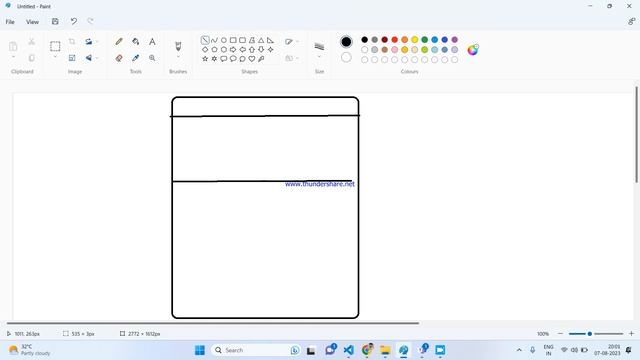Image resolution: width=640 pixels, height=360 pixels.
Task: Pick the pink colour swatch
Action: pyautogui.click(x=395, y=50)
